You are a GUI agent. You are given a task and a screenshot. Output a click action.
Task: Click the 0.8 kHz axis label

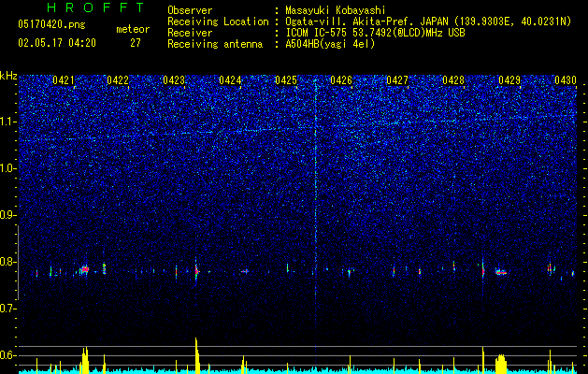click(7, 262)
